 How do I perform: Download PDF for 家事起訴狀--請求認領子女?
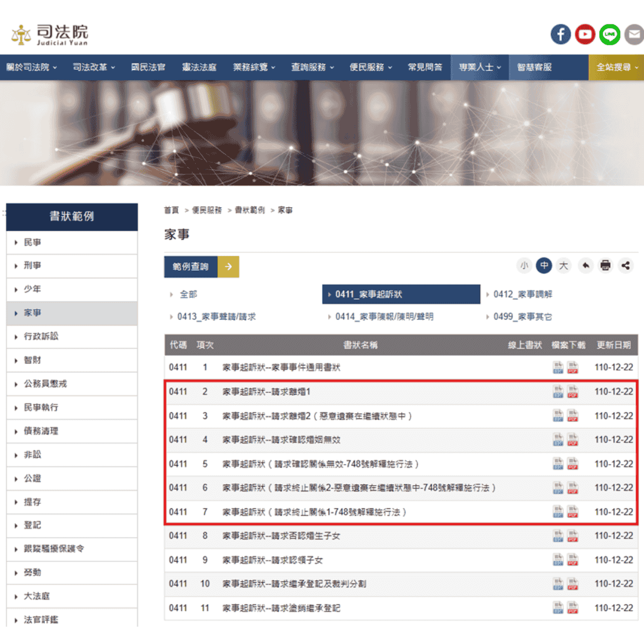(573, 560)
